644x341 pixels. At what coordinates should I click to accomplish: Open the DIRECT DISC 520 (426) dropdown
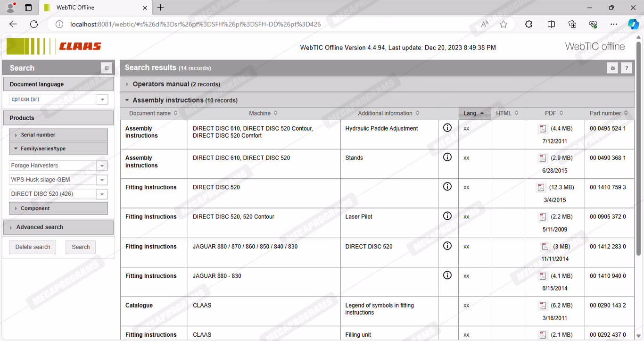coord(102,194)
